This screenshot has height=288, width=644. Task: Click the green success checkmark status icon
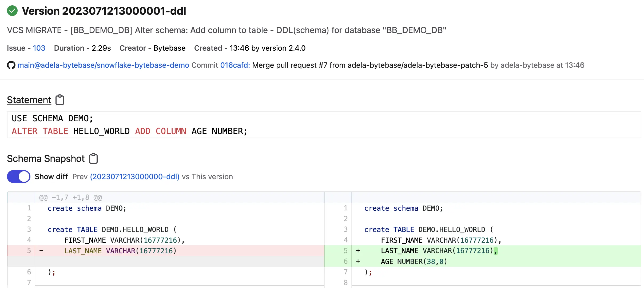pyautogui.click(x=12, y=11)
